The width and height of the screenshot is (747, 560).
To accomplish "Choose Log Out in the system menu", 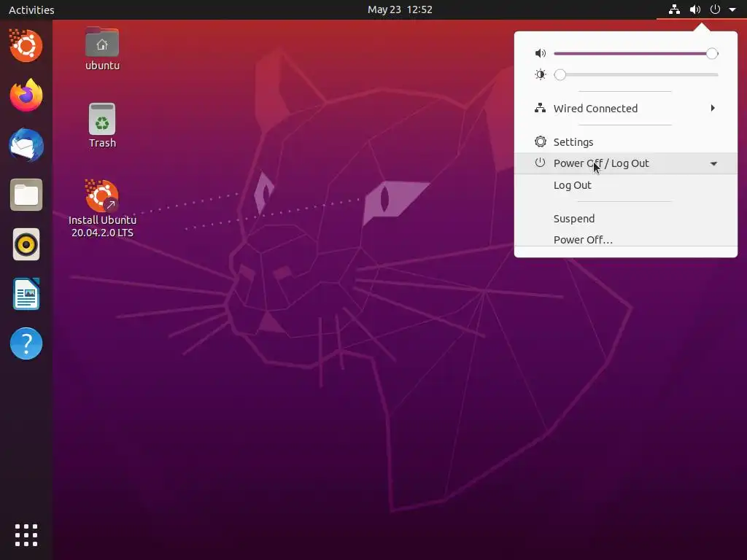I will (x=625, y=185).
